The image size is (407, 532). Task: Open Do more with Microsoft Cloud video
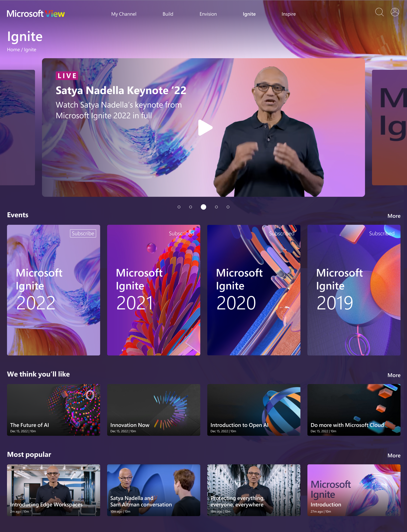tap(354, 410)
